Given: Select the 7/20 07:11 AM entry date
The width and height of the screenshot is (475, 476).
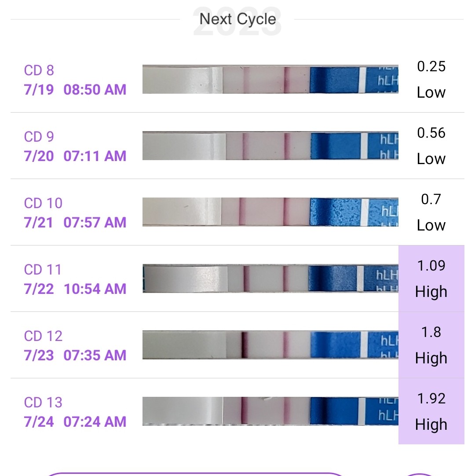Looking at the screenshot, I should [75, 156].
